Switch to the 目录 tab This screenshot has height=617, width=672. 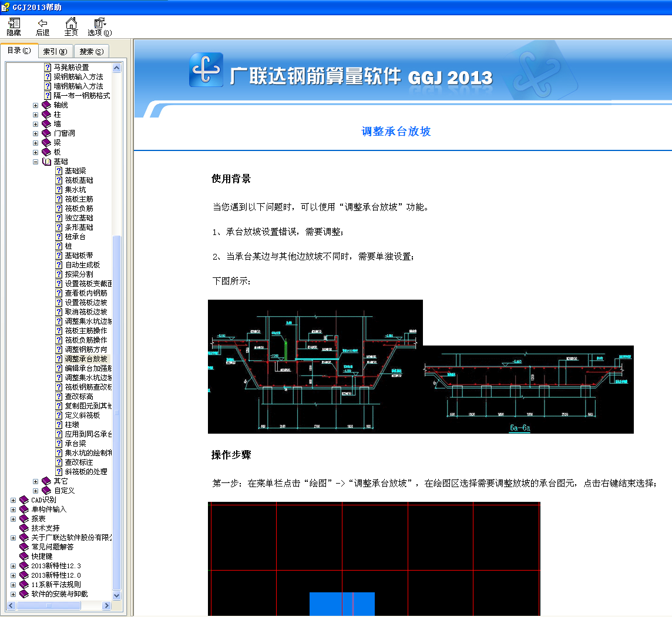pyautogui.click(x=19, y=51)
